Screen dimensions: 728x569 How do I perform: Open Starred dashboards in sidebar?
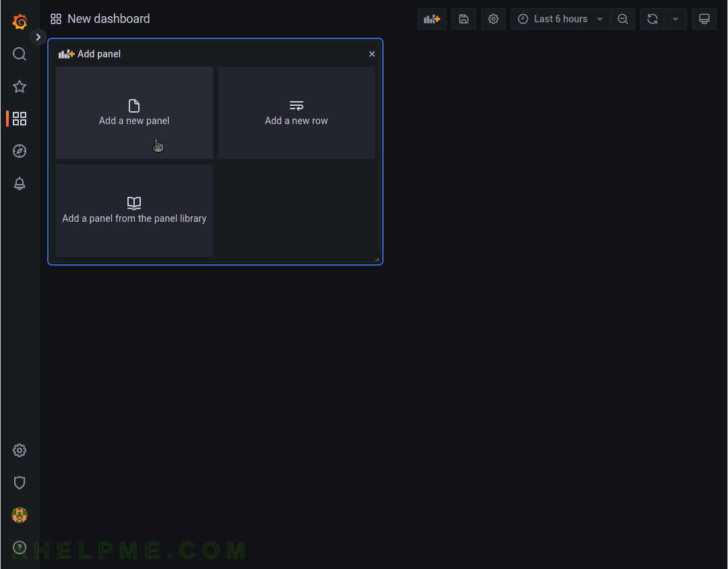coord(20,86)
